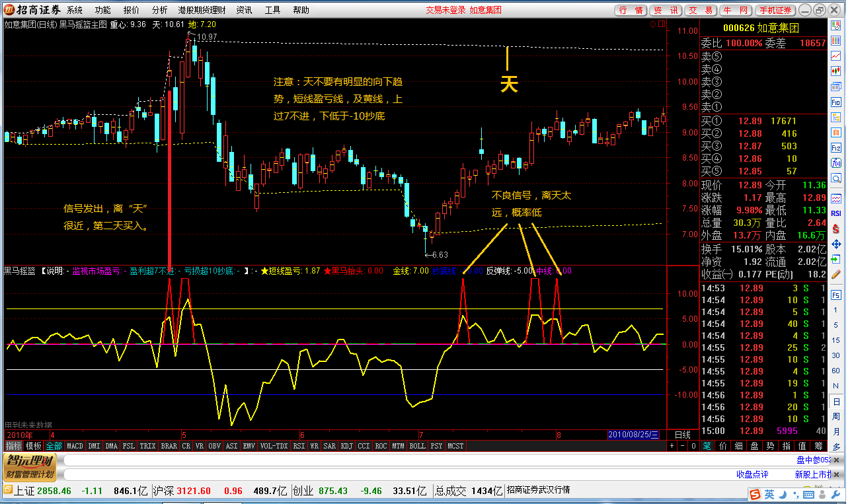Viewport: 852px width, 504px height.
Task: Toggle 英 input mode on IME bar
Action: coord(769,495)
